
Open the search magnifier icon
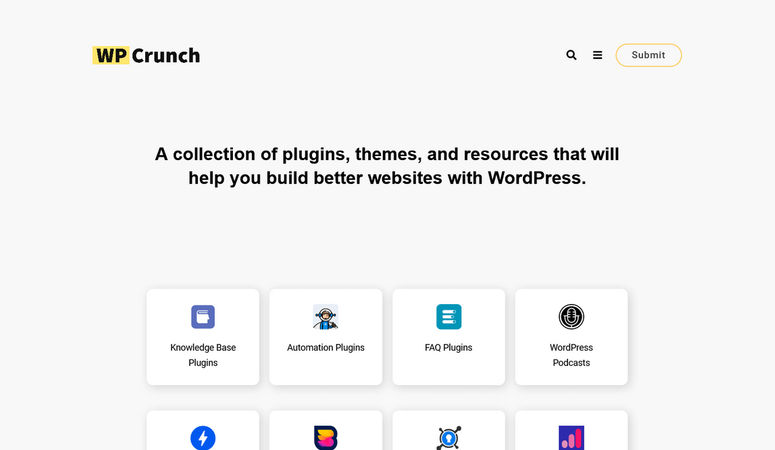click(x=571, y=55)
